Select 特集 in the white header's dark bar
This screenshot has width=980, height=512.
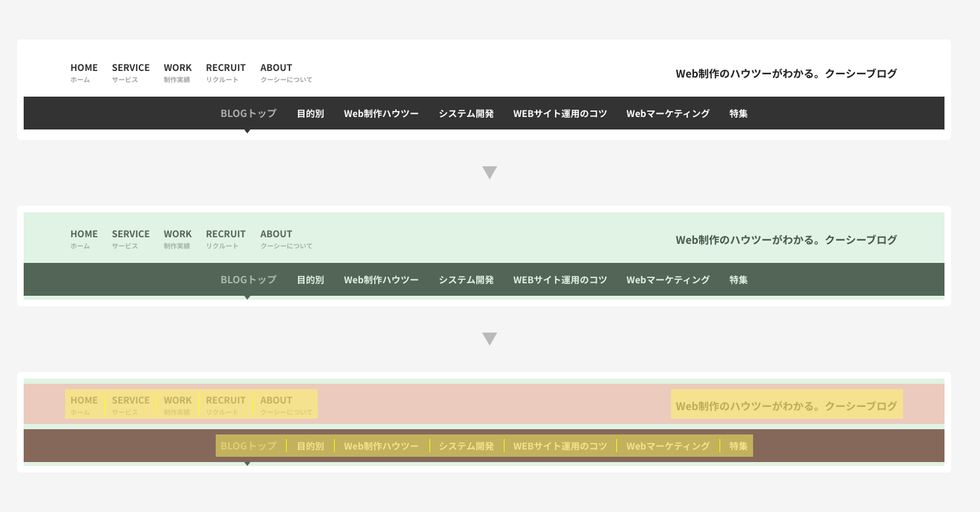pos(739,113)
